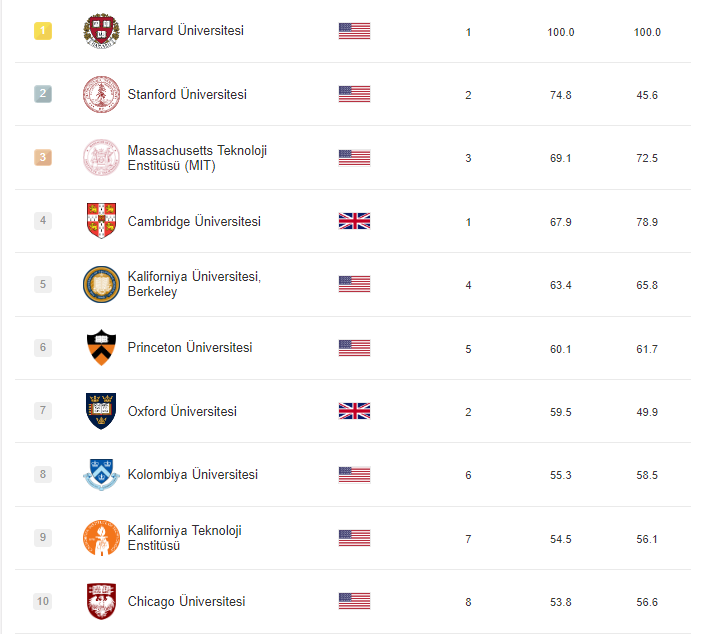Select the Caltech orange circular logo
This screenshot has width=704, height=634.
(x=101, y=538)
